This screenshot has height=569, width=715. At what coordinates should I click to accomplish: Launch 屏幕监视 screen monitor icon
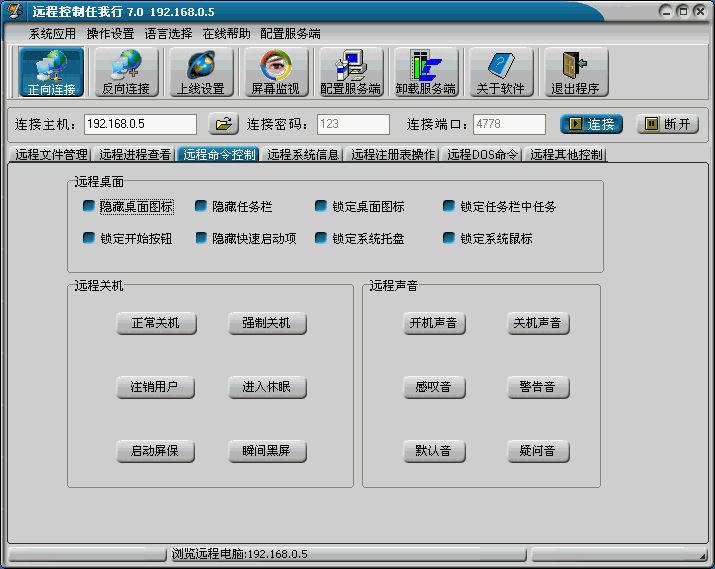tap(275, 71)
